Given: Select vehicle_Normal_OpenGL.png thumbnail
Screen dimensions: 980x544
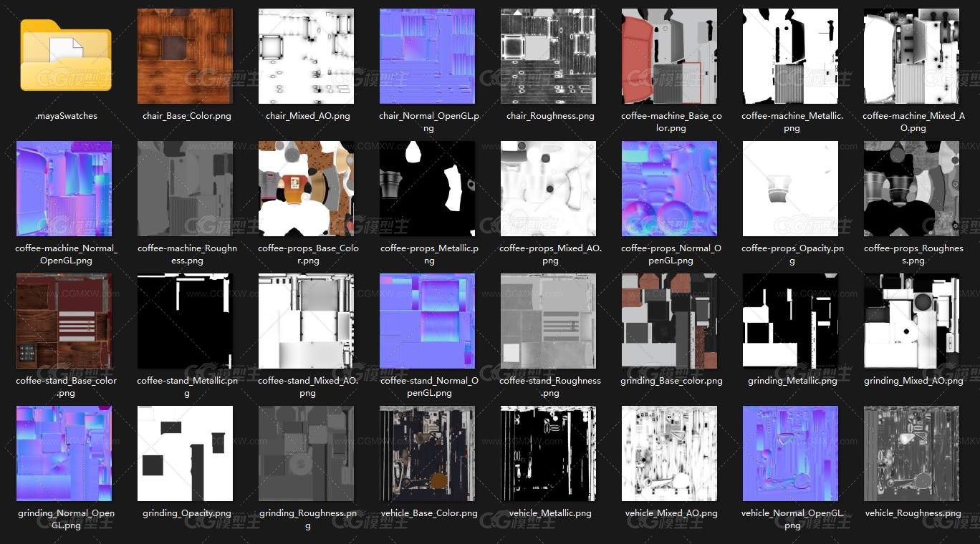Looking at the screenshot, I should pyautogui.click(x=791, y=454).
